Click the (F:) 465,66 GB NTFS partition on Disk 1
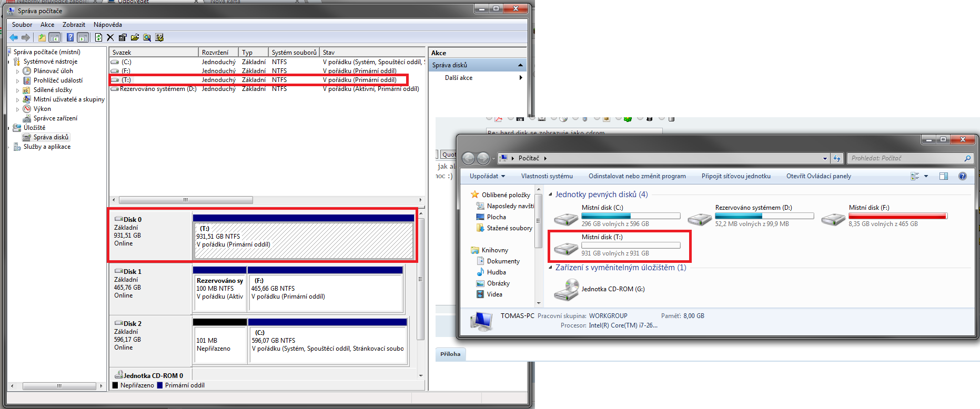The image size is (980, 409). click(x=325, y=293)
